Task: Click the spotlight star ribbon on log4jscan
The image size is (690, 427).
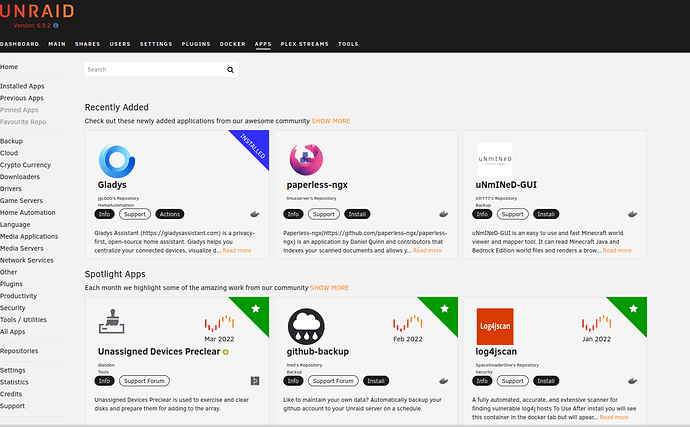Action: 633,309
